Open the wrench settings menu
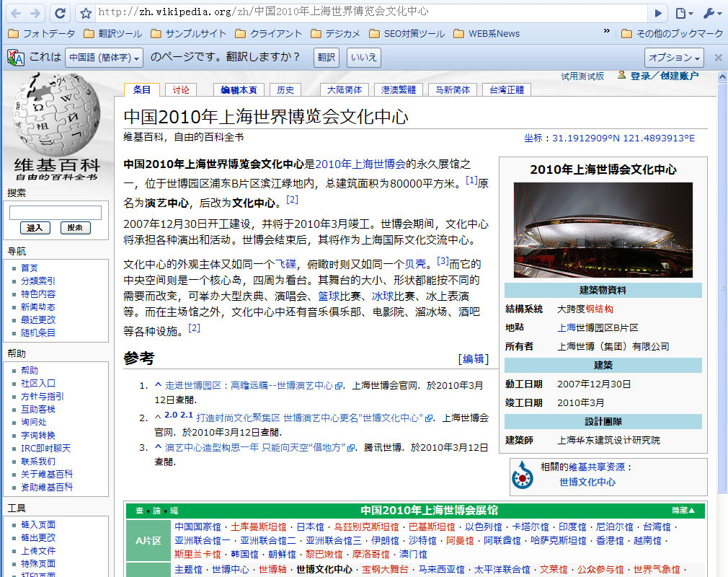 pyautogui.click(x=711, y=13)
